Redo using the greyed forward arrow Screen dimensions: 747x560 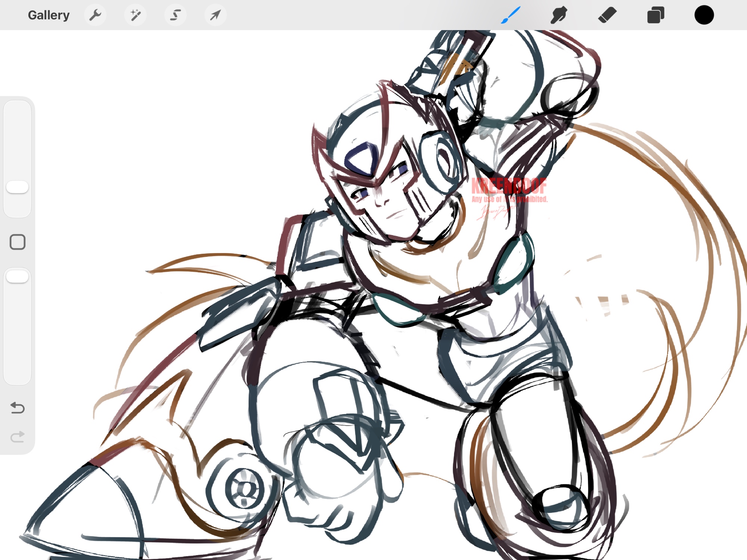(17, 436)
